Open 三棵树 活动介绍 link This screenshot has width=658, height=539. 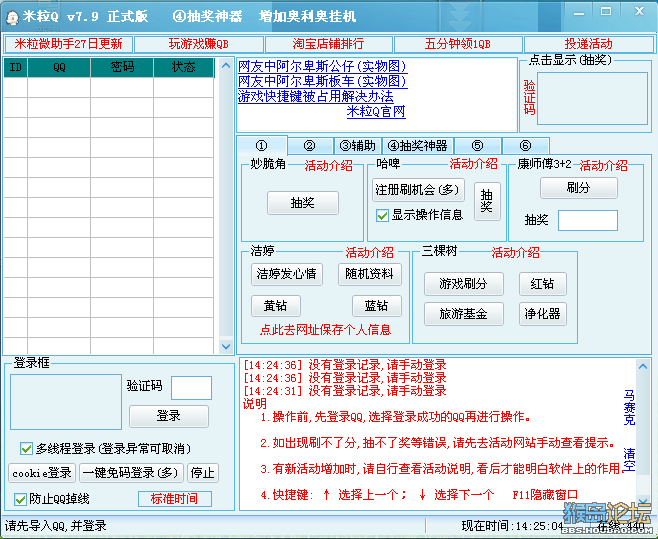click(515, 252)
